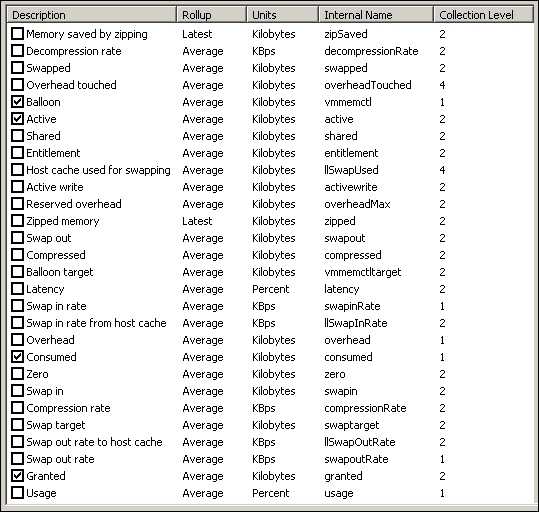Uncheck the Balloon counter checkbox
The width and height of the screenshot is (539, 512).
click(x=17, y=102)
